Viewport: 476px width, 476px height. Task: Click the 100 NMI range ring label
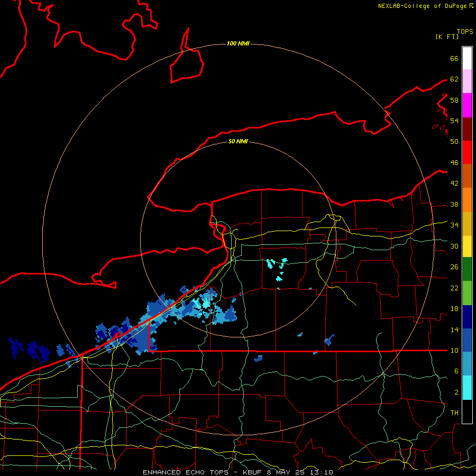click(238, 43)
